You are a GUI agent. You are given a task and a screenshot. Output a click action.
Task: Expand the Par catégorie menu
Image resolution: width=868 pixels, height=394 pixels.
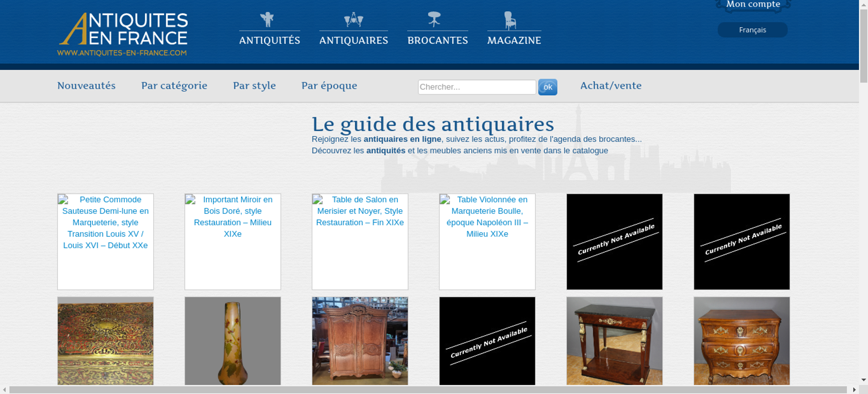click(x=174, y=85)
